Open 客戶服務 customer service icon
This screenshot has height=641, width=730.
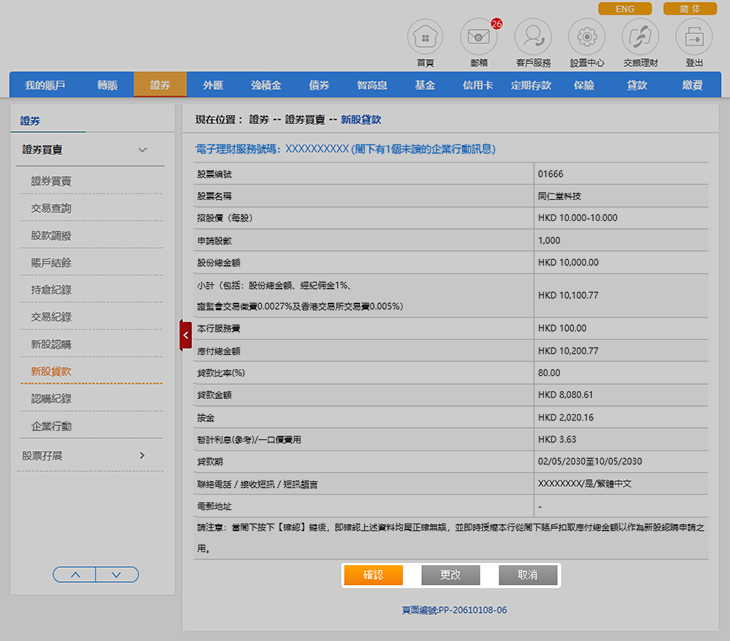(532, 38)
